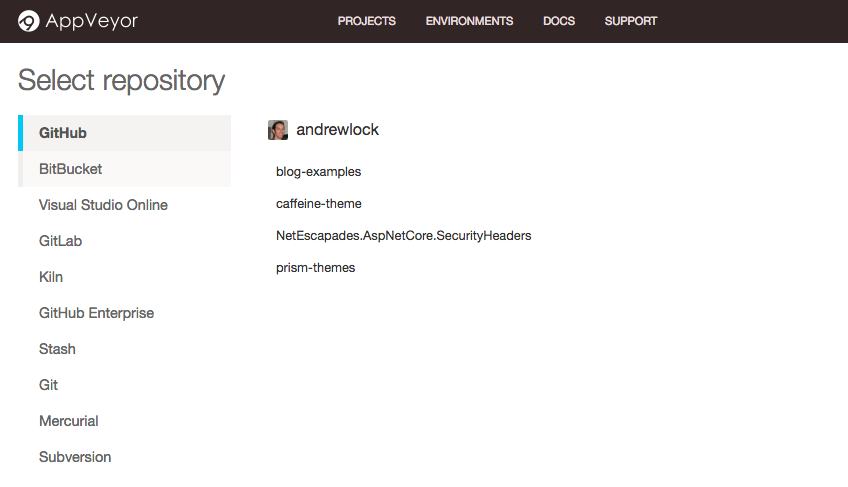
Task: Select the caffeine-theme repository
Action: point(319,203)
